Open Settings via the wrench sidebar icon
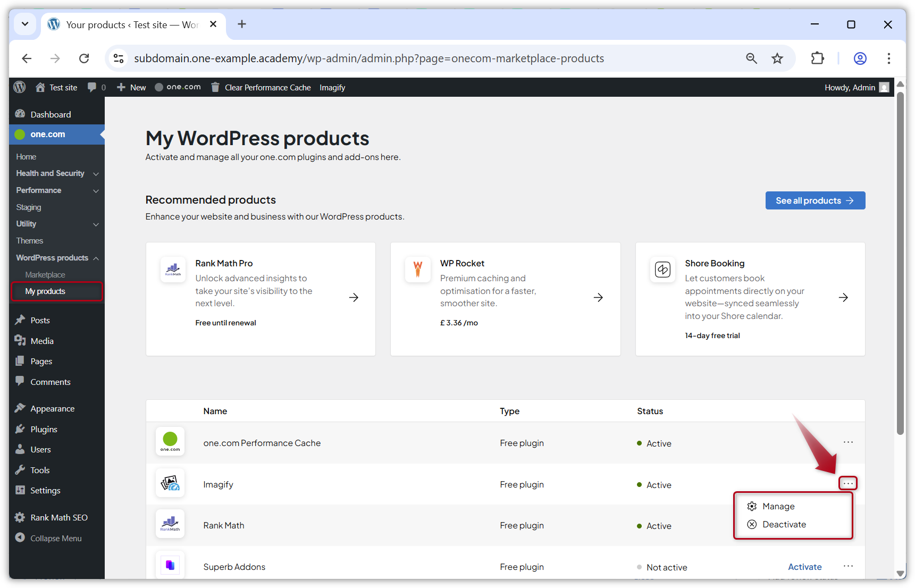 point(20,490)
